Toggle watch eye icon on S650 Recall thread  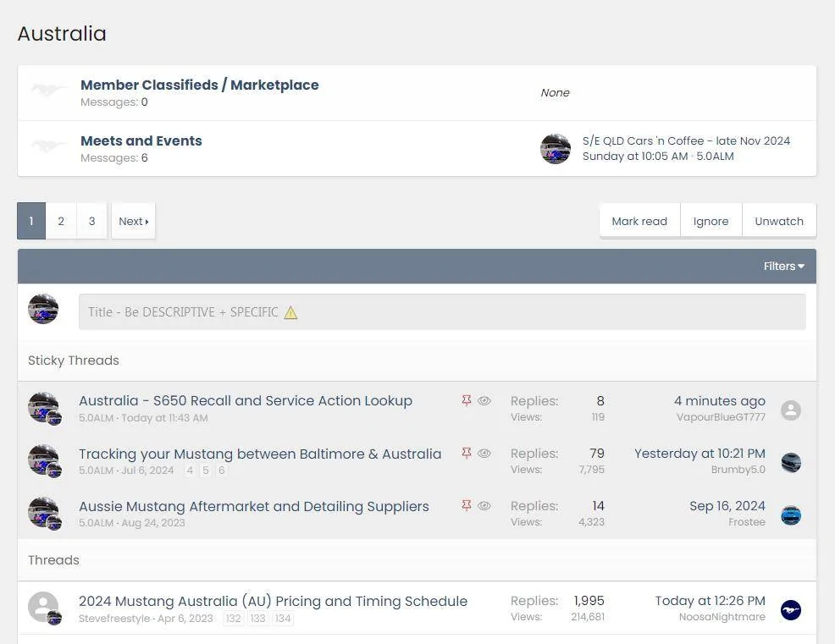pos(484,401)
